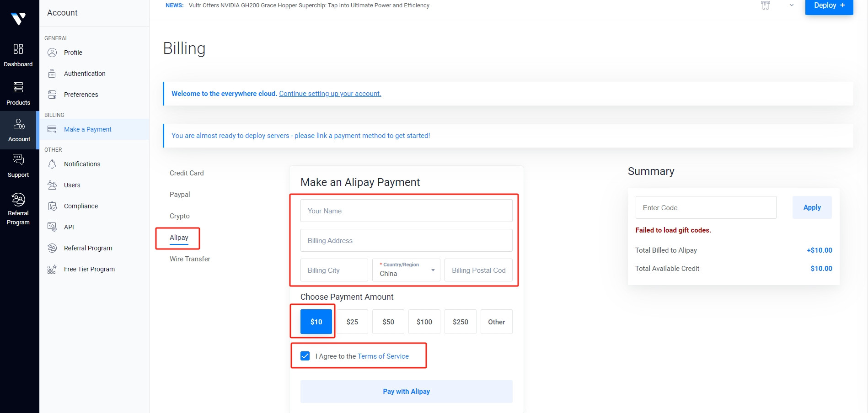Viewport: 868px width, 413px height.
Task: Click the 'Total Available Credit' text
Action: (667, 269)
